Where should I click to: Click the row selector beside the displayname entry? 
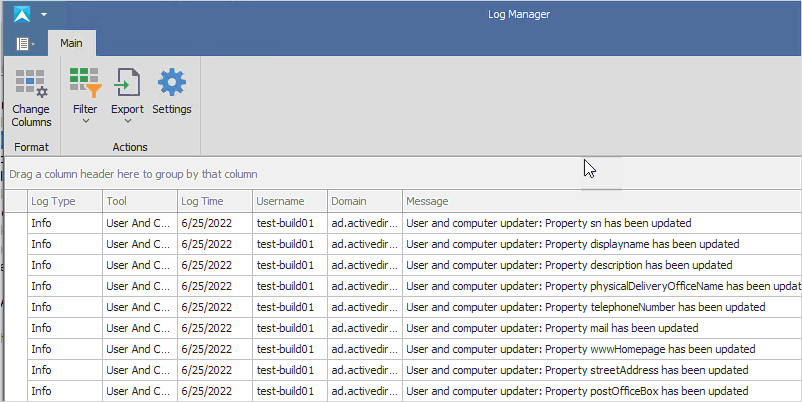[x=16, y=244]
